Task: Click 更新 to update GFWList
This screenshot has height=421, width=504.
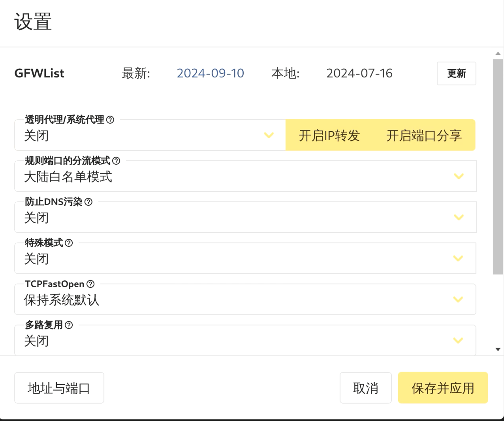Action: click(456, 73)
